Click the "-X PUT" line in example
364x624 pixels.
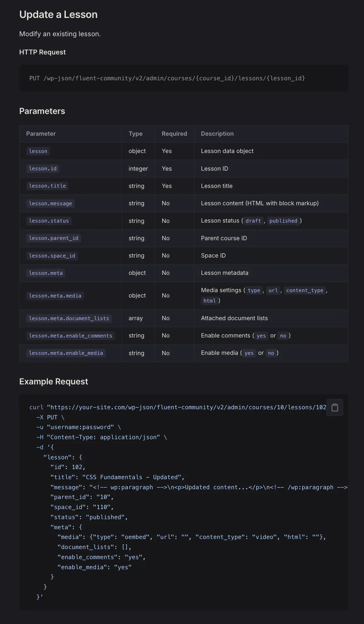click(x=50, y=417)
